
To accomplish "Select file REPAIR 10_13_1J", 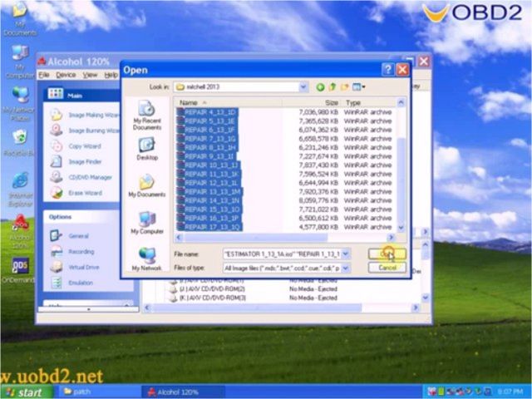I will (210, 165).
